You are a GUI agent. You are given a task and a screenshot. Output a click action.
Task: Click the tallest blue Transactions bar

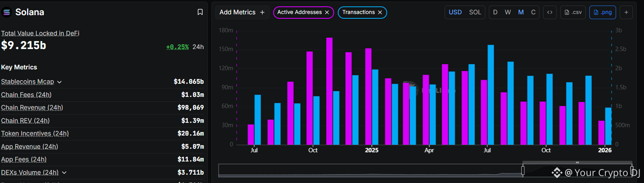tap(491, 94)
